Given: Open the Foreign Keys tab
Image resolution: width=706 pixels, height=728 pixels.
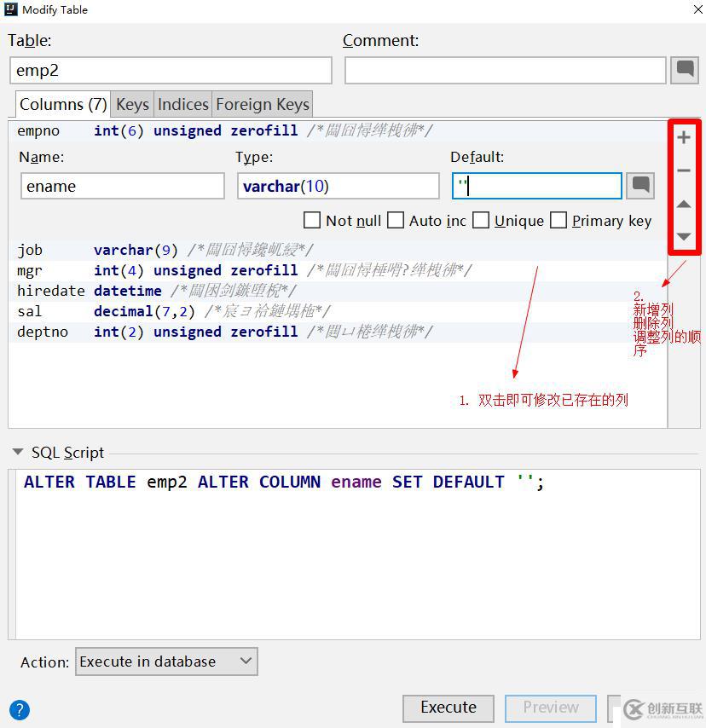Looking at the screenshot, I should coord(263,104).
